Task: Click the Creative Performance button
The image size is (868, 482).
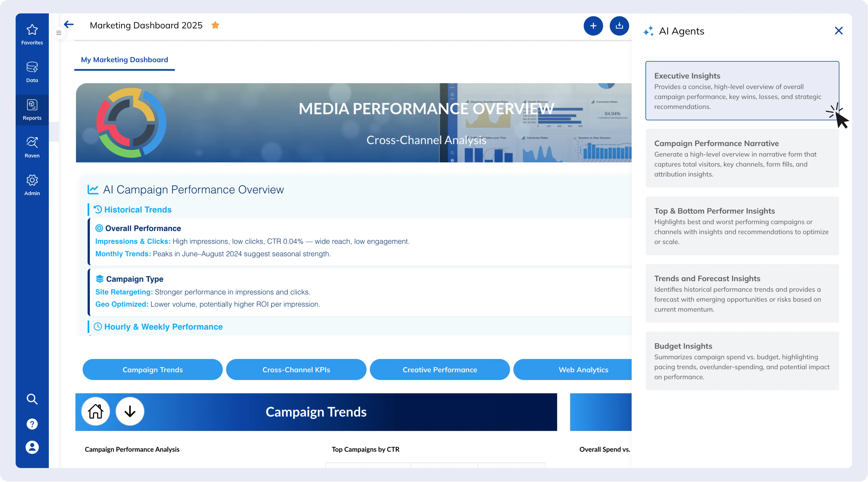Action: [439, 369]
